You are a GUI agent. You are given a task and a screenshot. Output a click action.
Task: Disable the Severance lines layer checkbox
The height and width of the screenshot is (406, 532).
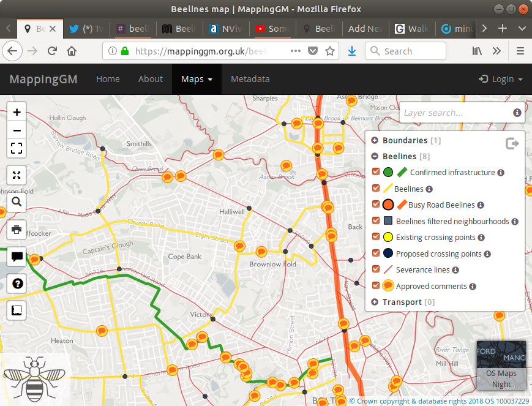[376, 269]
